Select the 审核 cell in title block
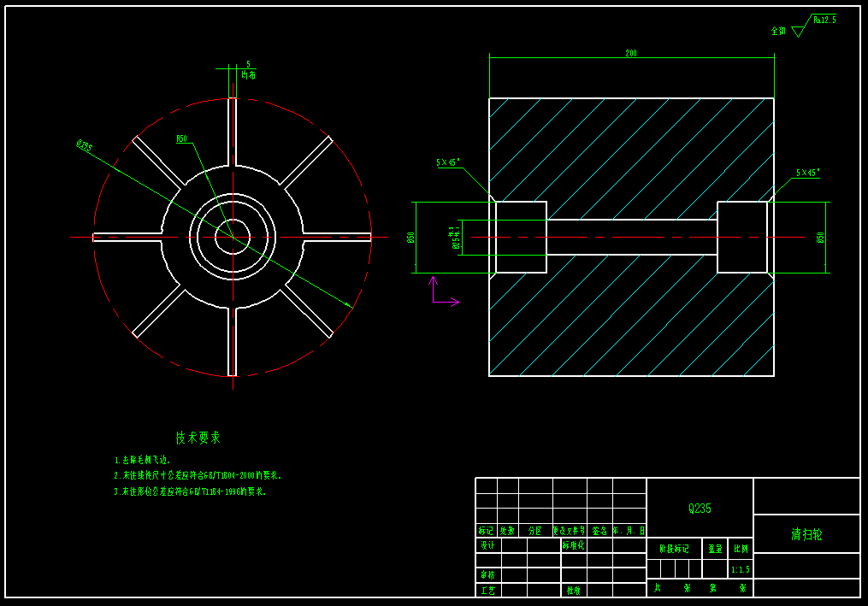This screenshot has width=868, height=606. coord(487,575)
